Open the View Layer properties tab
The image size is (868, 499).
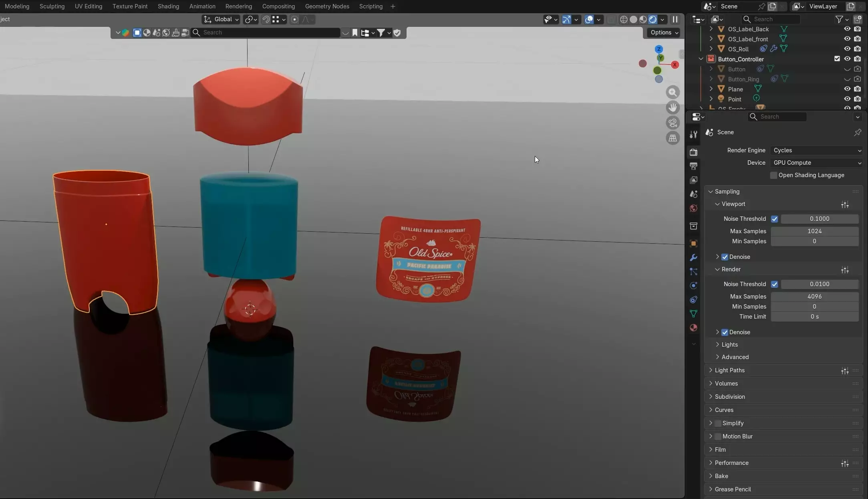[693, 180]
